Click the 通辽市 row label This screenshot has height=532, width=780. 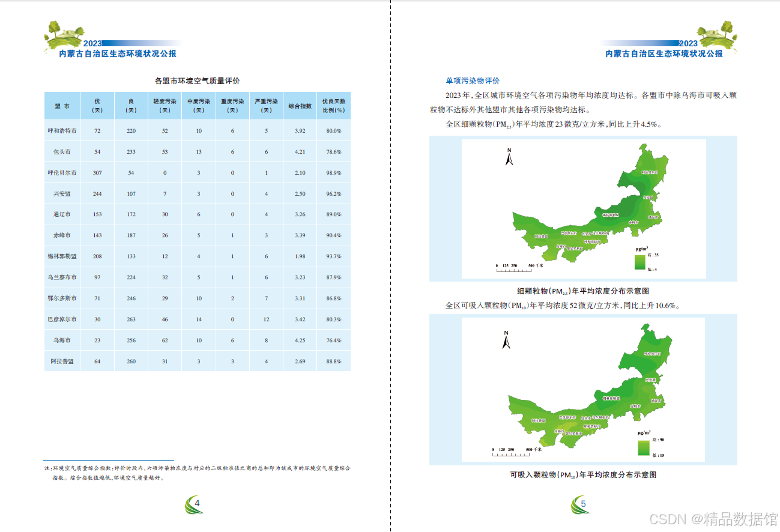tap(62, 214)
